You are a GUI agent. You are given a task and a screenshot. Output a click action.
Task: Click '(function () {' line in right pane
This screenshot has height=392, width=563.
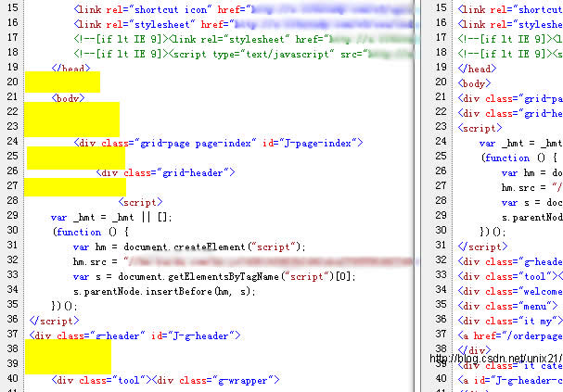coord(519,158)
